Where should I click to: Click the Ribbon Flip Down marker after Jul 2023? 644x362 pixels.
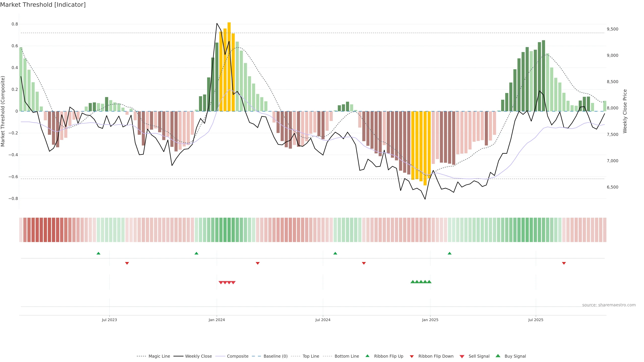pos(127,263)
